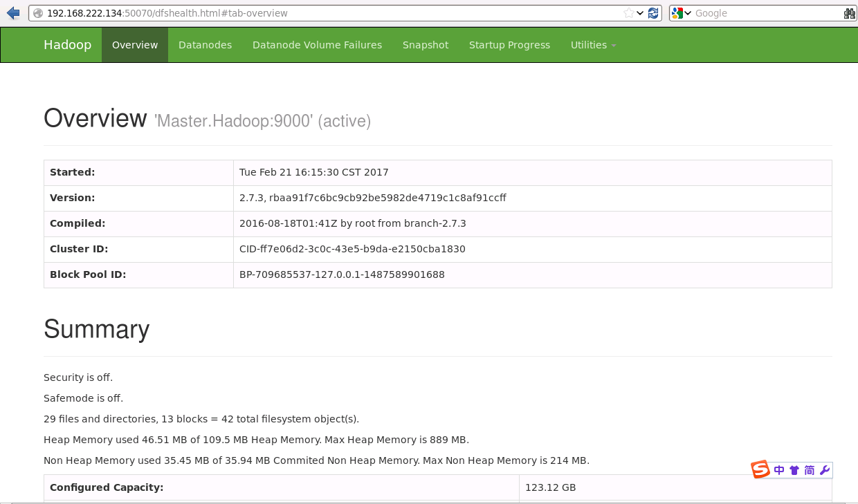
Task: Toggle Chinese/English mode on IME bar
Action: pyautogui.click(x=779, y=470)
